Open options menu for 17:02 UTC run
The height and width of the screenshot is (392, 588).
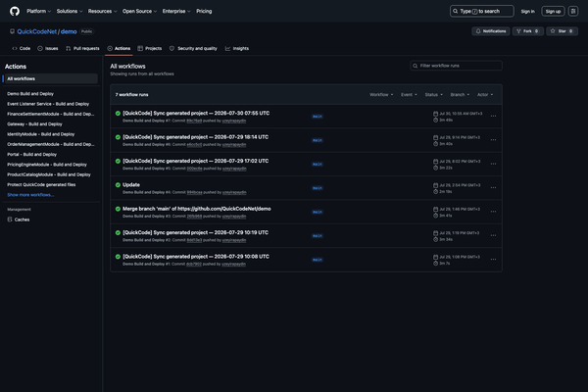point(493,164)
